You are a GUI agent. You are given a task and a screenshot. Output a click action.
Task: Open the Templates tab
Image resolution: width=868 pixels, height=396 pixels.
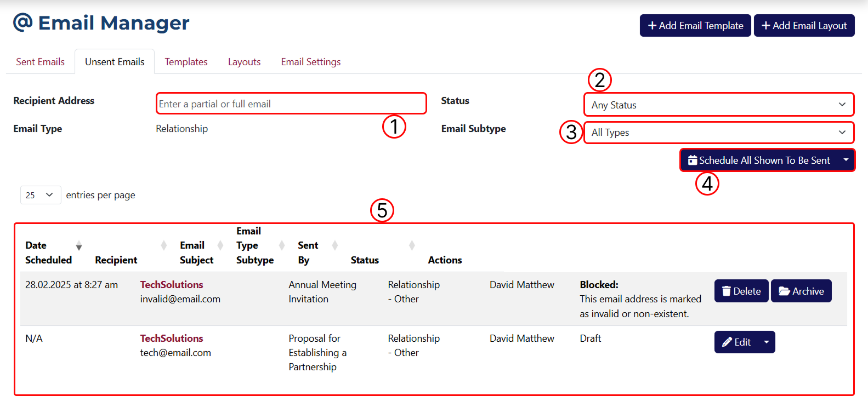(186, 62)
